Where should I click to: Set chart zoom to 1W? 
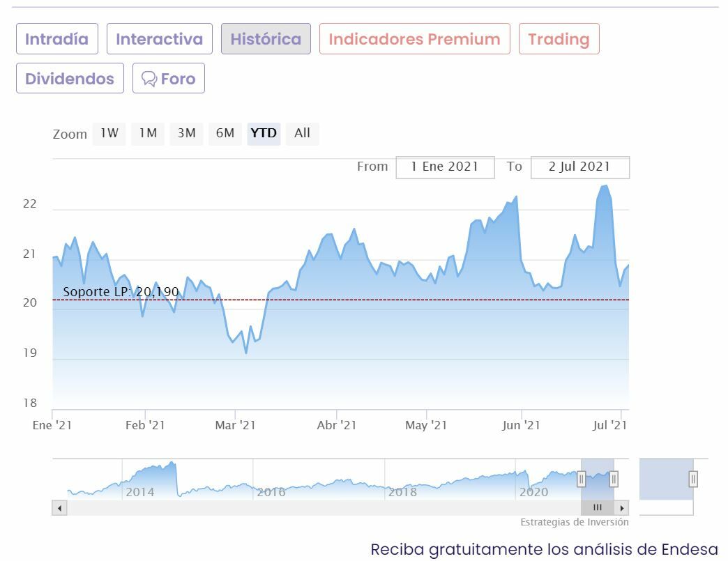coord(109,133)
